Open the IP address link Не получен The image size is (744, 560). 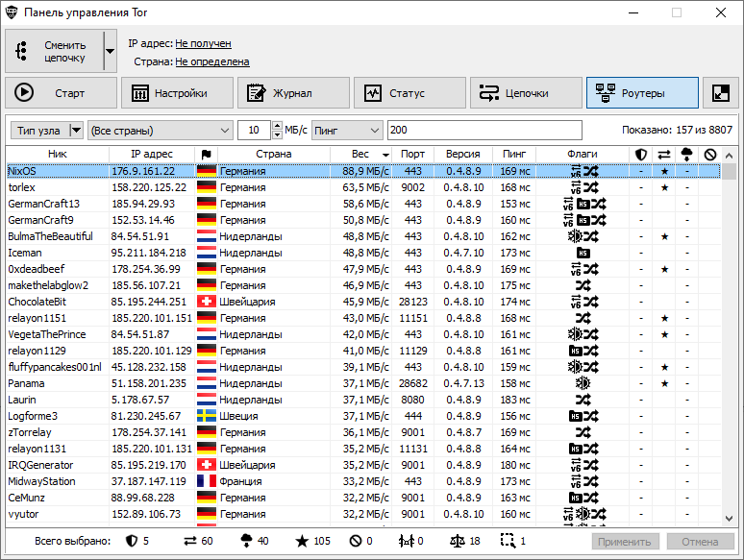point(203,43)
